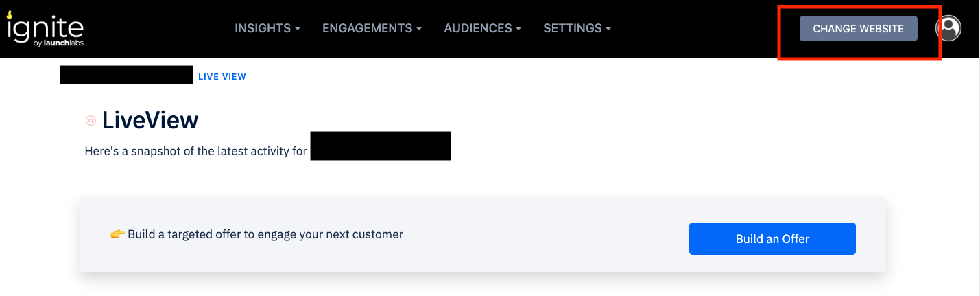Follow the LIVE VIEW breadcrumb link
Image resolution: width=980 pixels, height=296 pixels.
pyautogui.click(x=222, y=76)
